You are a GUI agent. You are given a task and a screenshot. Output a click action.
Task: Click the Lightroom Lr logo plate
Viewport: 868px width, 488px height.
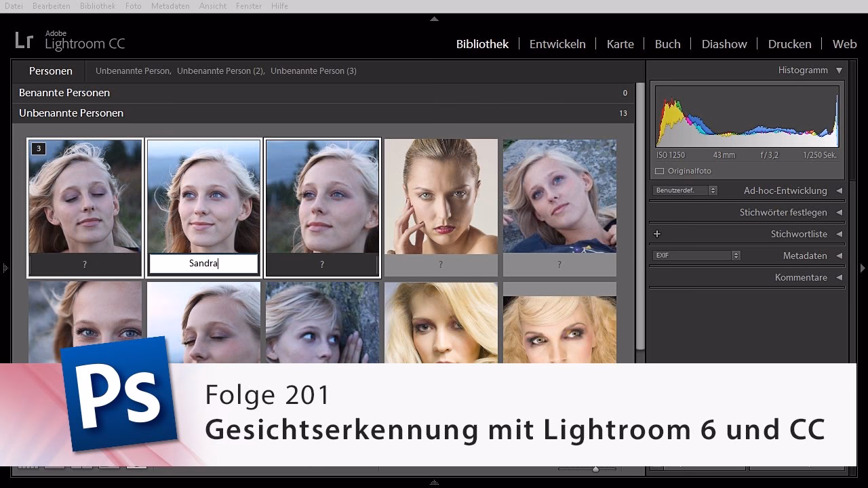click(x=24, y=41)
